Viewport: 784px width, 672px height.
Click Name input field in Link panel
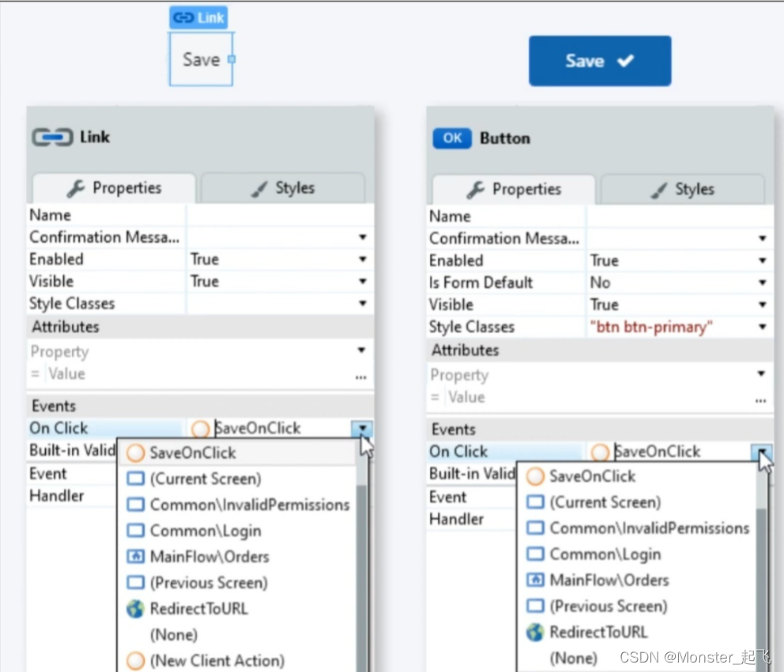coord(280,215)
